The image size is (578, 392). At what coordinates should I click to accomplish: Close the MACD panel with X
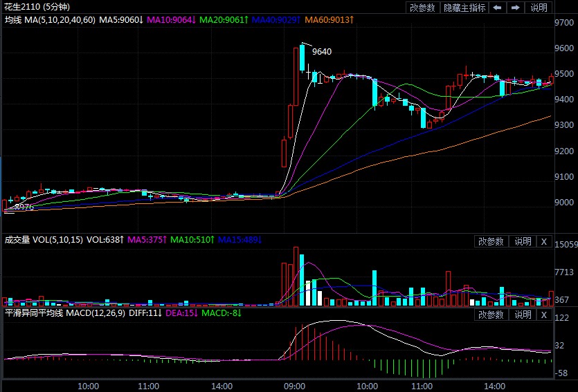pyautogui.click(x=543, y=315)
